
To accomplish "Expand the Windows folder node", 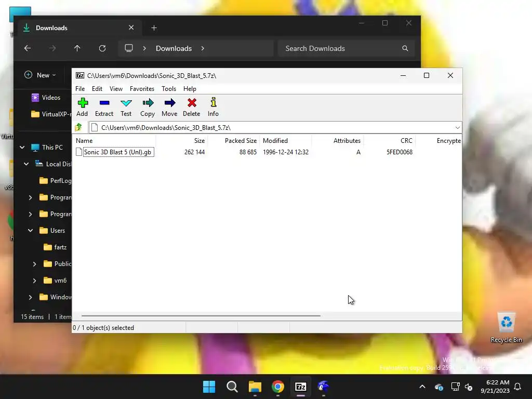I will tap(31, 297).
